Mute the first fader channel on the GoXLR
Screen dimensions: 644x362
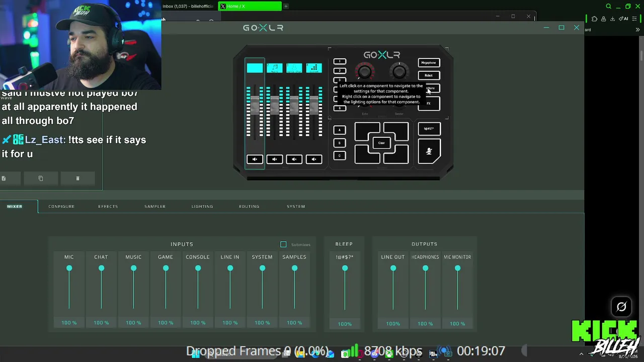[255, 159]
